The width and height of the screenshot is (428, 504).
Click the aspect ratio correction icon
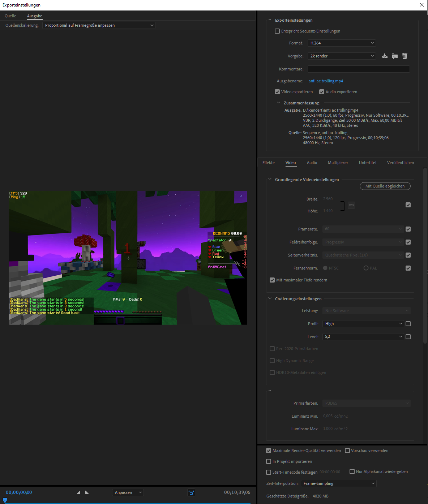coord(191,492)
